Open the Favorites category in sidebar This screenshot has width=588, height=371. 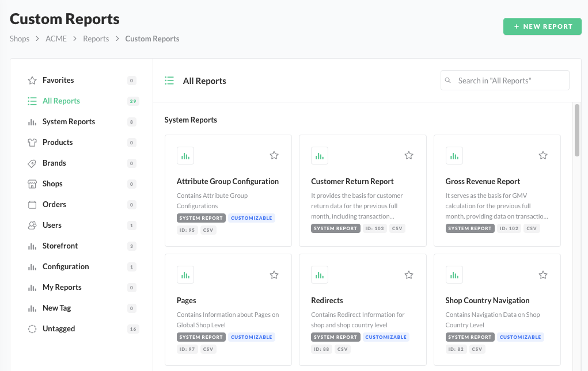coord(58,81)
